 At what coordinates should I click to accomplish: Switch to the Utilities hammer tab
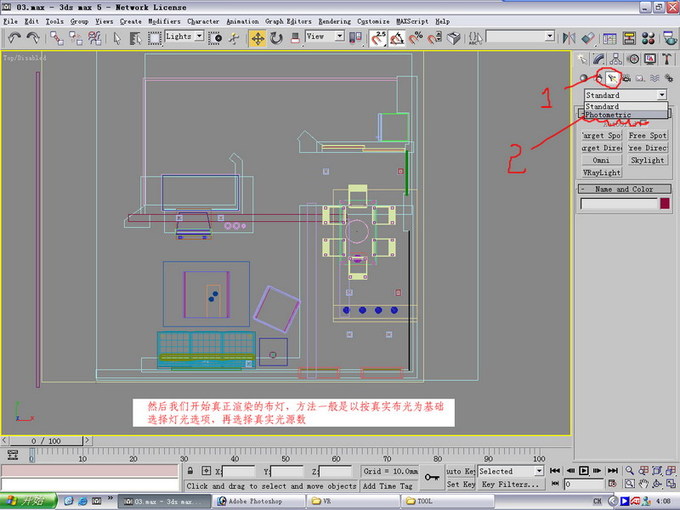667,59
